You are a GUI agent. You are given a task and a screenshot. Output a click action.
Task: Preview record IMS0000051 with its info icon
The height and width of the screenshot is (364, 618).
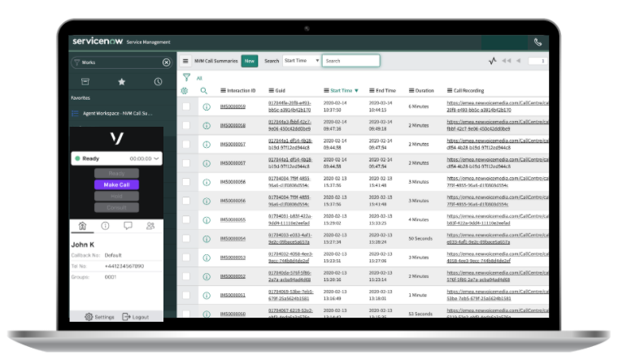(207, 296)
